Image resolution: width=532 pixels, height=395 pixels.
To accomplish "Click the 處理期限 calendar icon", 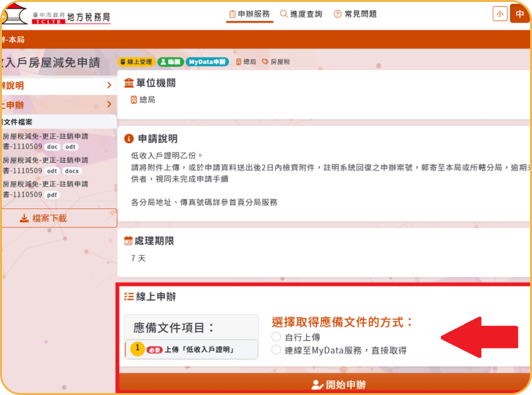I will click(x=129, y=241).
